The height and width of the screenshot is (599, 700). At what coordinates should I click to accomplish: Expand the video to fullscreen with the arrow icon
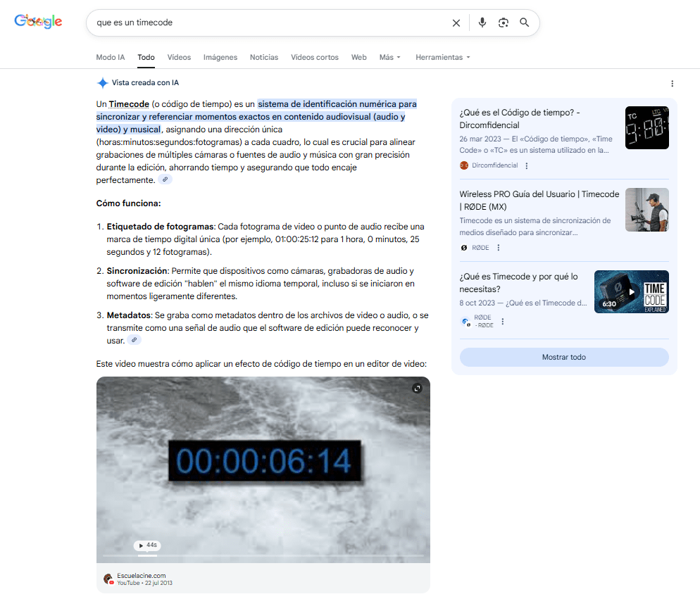(417, 388)
